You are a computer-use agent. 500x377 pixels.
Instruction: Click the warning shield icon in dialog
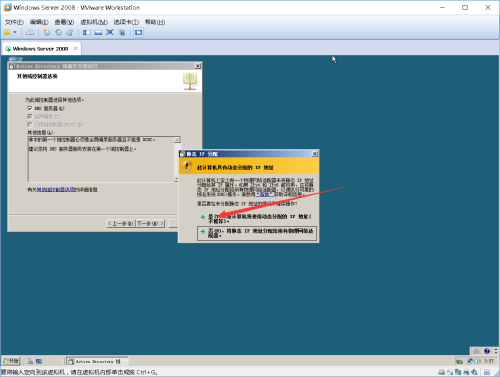tap(187, 166)
